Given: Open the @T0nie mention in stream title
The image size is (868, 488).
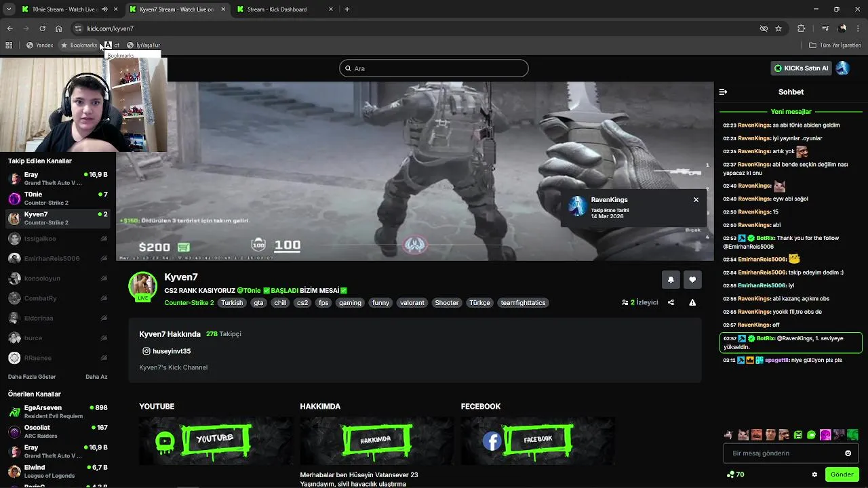Looking at the screenshot, I should coord(249,291).
